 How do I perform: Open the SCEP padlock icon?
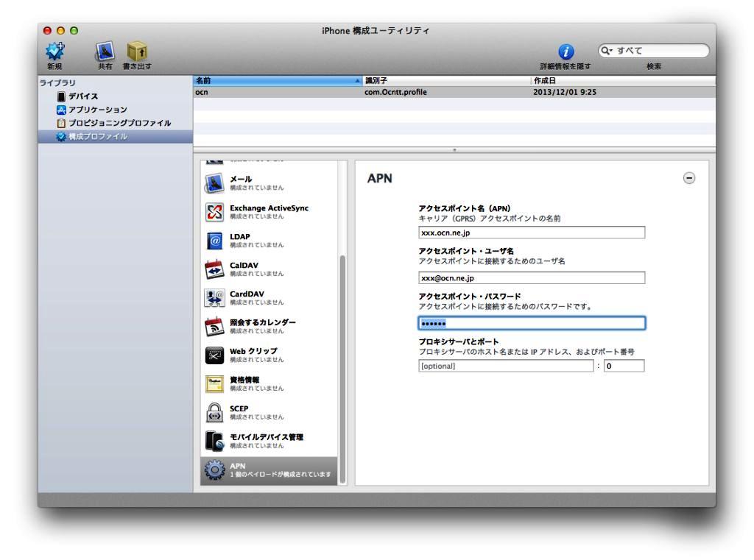tap(214, 412)
